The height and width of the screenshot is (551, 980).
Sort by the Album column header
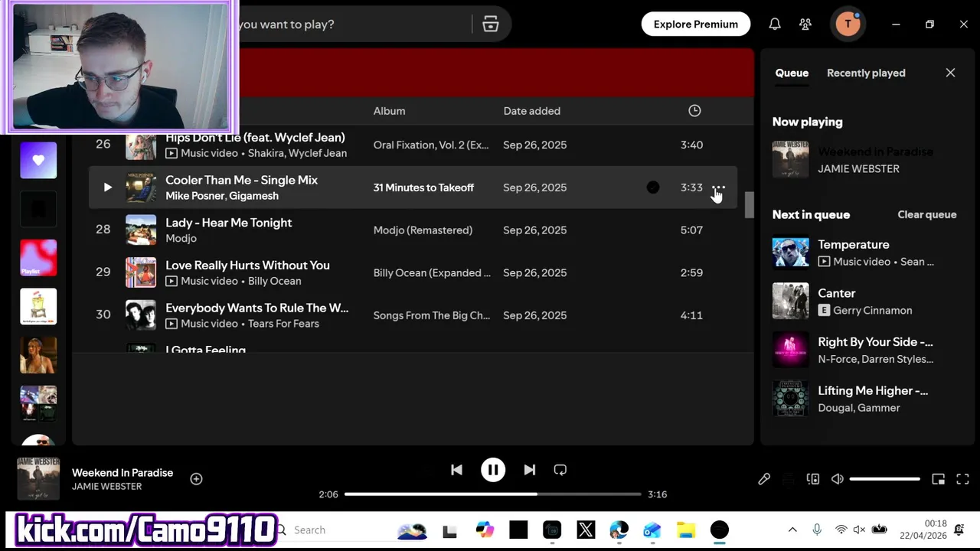coord(389,111)
